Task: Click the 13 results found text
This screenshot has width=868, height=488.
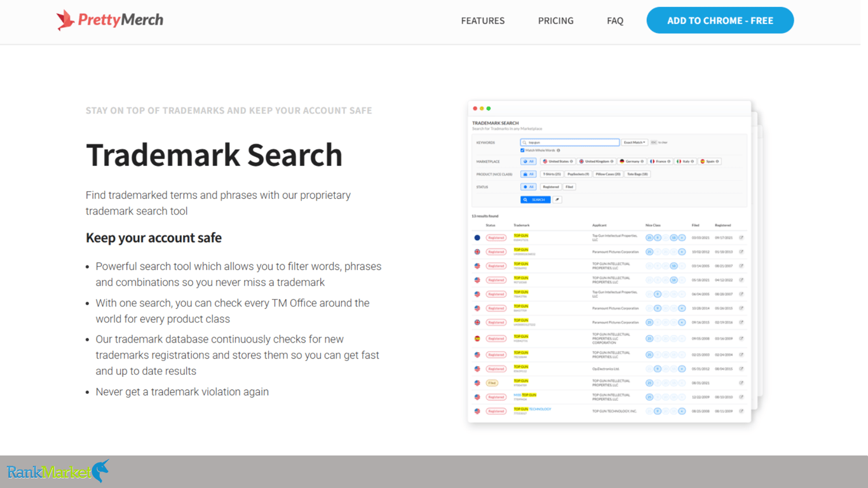Action: point(485,216)
